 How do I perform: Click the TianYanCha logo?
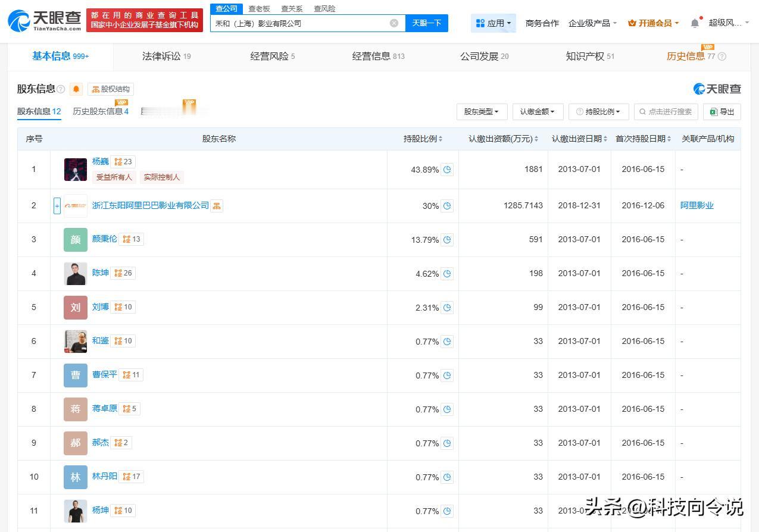(x=45, y=21)
